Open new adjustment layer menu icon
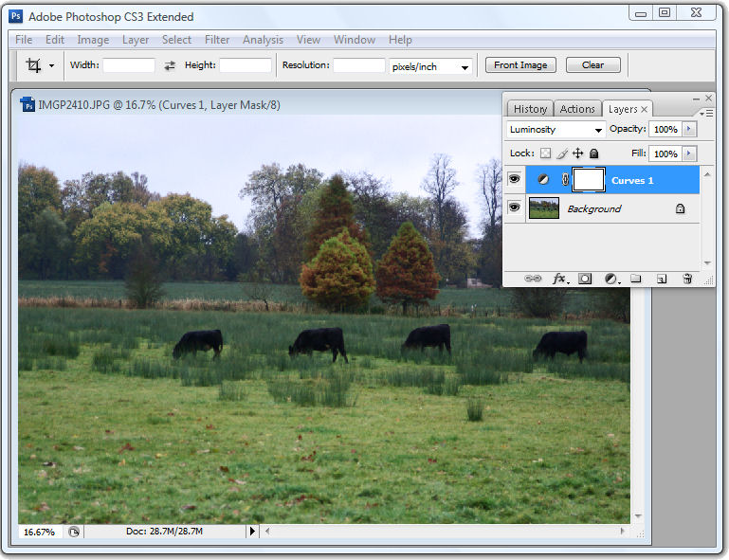Viewport: 729px width, 560px height. [611, 279]
